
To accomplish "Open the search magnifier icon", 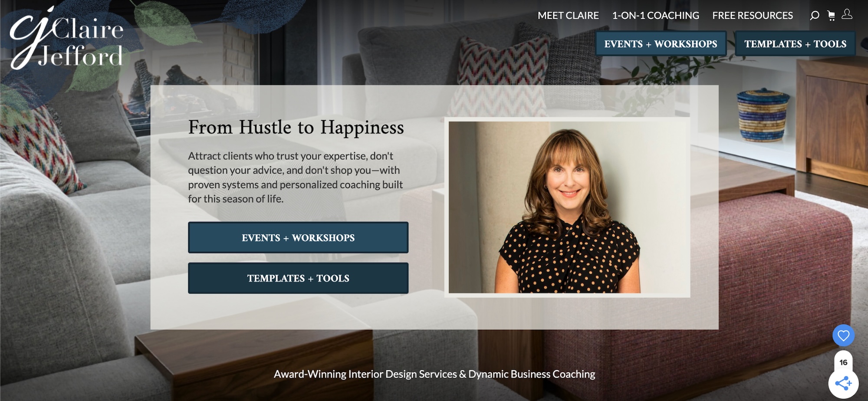I will point(814,16).
